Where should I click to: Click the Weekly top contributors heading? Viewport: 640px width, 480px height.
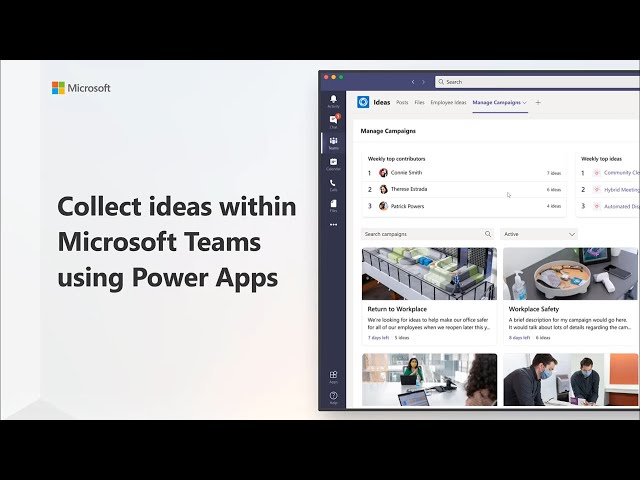tap(396, 159)
